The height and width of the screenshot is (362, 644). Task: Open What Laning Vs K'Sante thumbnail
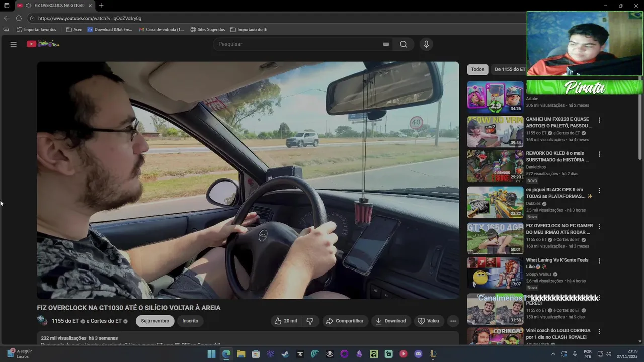(495, 273)
